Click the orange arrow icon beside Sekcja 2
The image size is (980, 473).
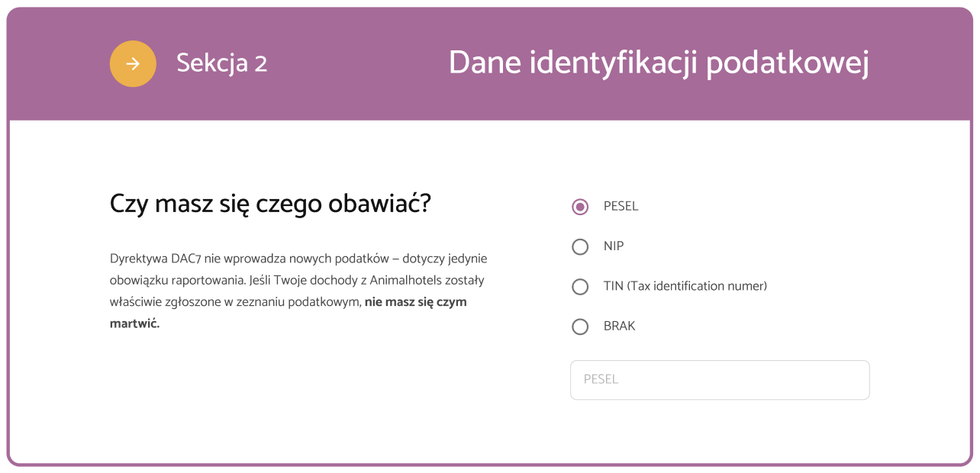coord(133,63)
